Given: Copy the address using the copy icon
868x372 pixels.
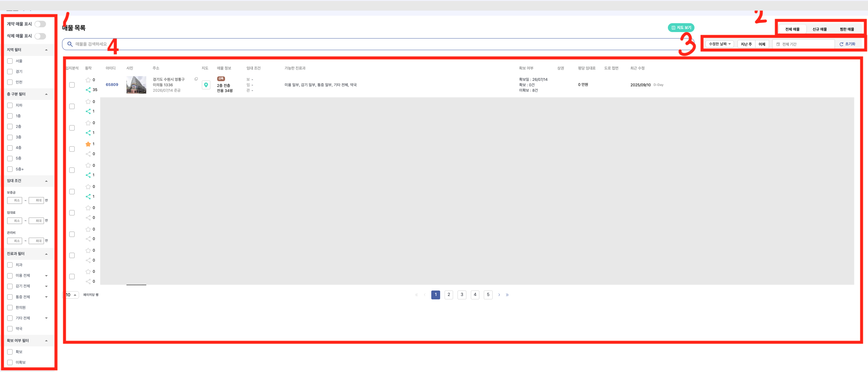Looking at the screenshot, I should pos(196,79).
